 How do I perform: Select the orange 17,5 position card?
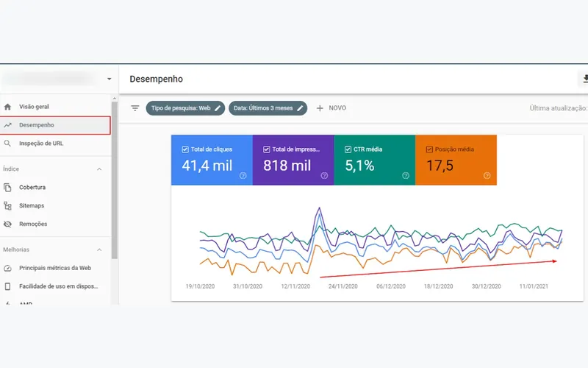[456, 160]
